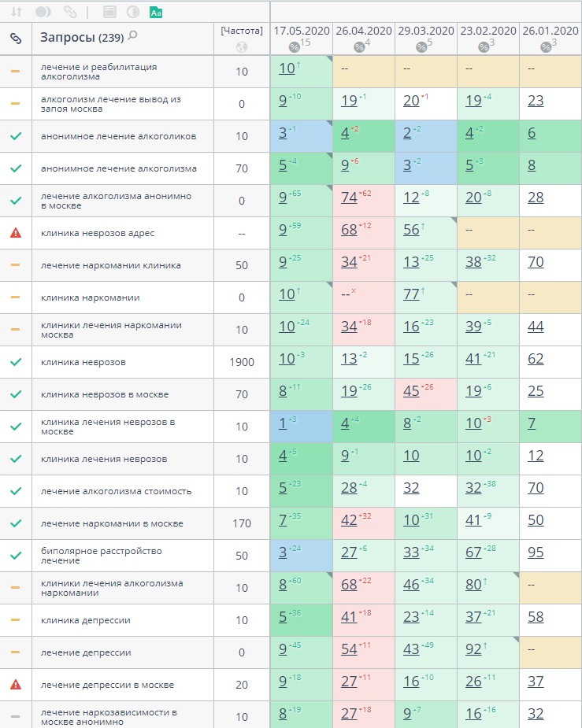This screenshot has width=582, height=728.
Task: Click the checkmark beside анонимное лечение алкоголиков
Action: coord(16,136)
